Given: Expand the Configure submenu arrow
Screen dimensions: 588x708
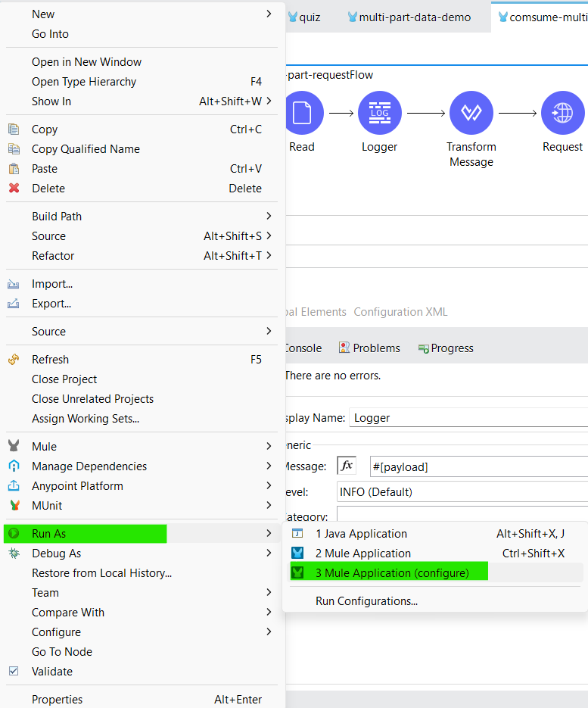Looking at the screenshot, I should click(x=269, y=632).
